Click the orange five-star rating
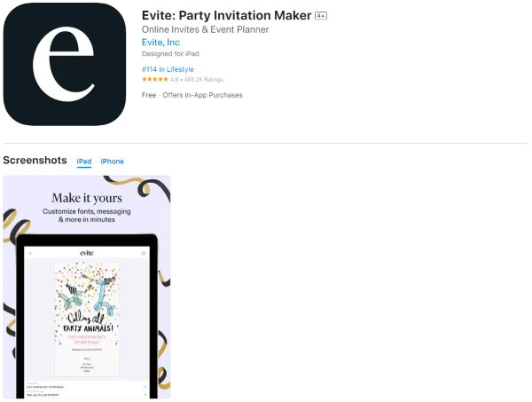 [x=154, y=79]
